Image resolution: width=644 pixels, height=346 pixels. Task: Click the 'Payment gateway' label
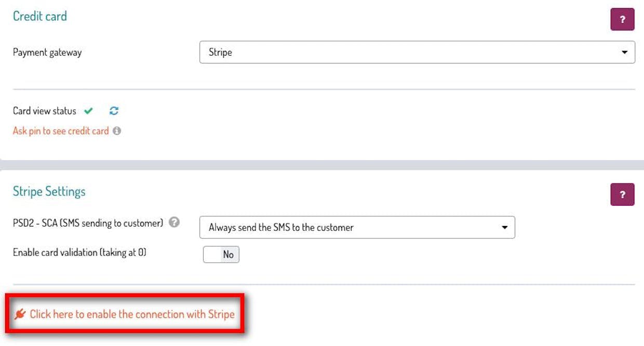coord(47,52)
